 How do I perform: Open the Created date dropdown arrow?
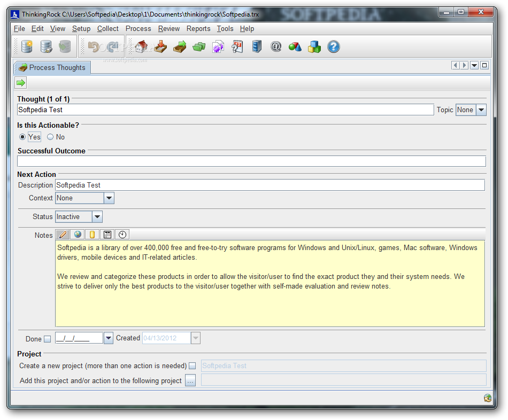[x=195, y=338]
